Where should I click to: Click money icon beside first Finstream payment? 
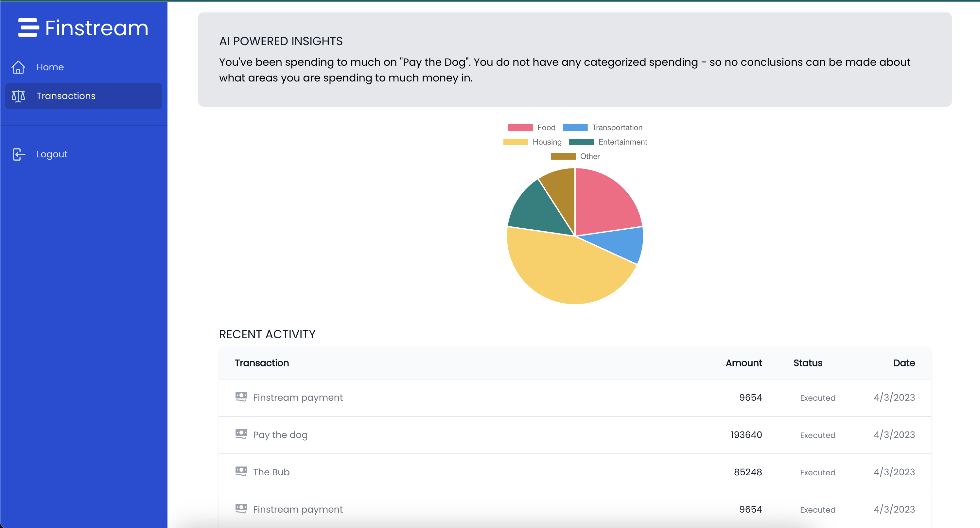(x=241, y=397)
